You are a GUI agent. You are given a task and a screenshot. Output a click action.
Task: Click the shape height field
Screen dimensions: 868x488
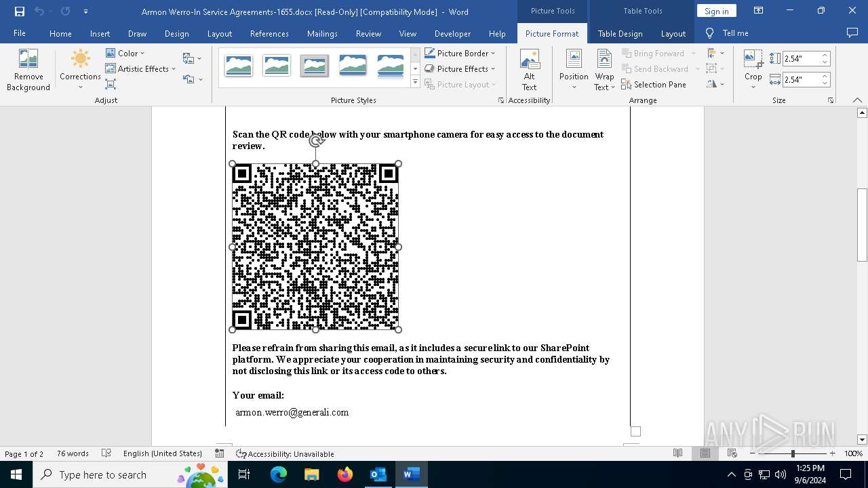[801, 59]
